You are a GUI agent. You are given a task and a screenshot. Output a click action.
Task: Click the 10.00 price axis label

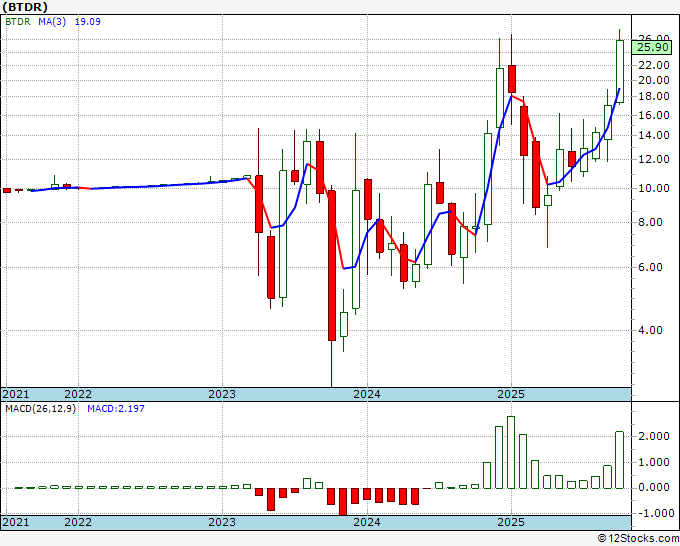pyautogui.click(x=654, y=189)
